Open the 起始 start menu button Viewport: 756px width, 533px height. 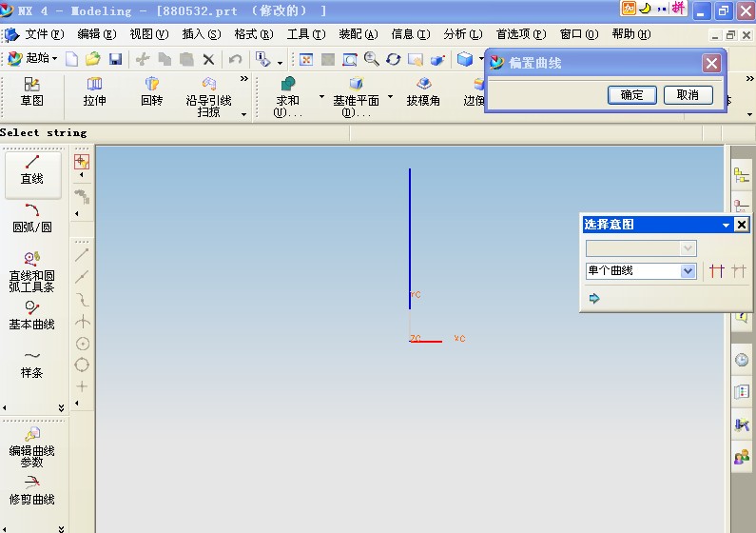tap(32, 58)
